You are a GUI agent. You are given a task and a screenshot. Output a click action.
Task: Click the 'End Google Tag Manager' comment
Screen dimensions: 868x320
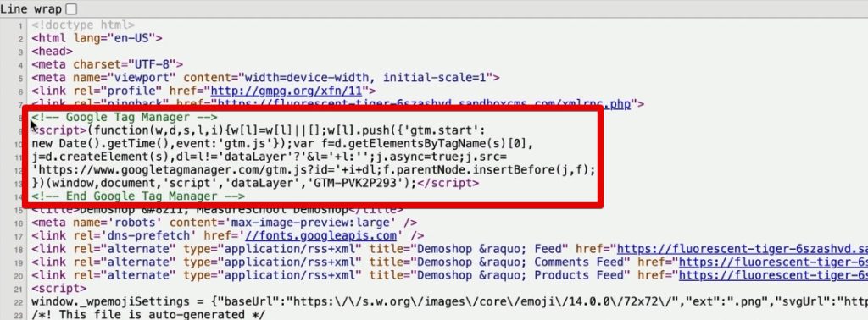point(138,196)
